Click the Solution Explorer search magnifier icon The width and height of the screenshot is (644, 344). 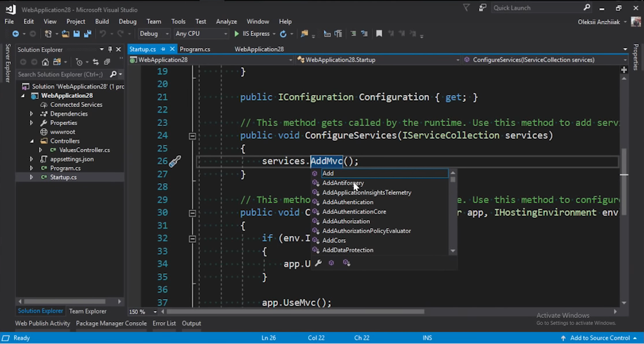113,74
